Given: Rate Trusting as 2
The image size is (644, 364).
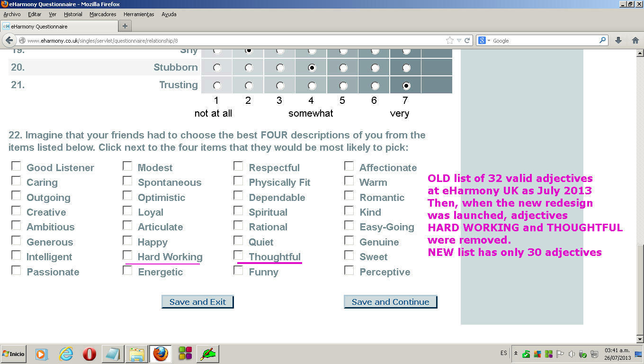Looking at the screenshot, I should click(x=249, y=86).
